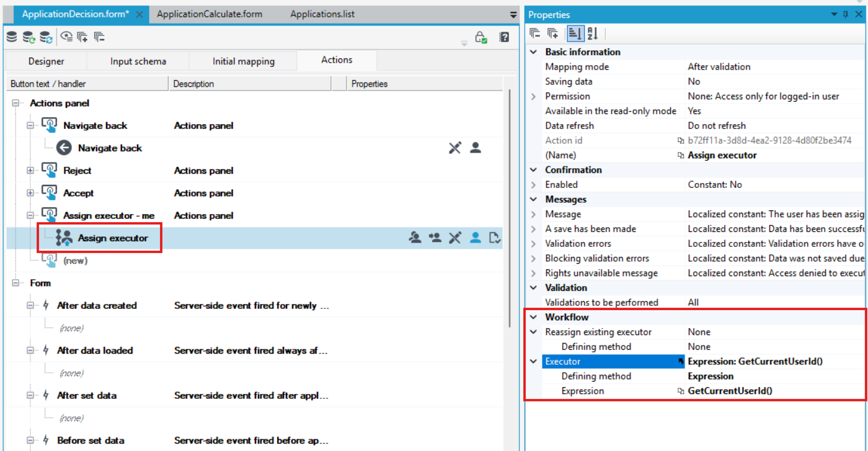The width and height of the screenshot is (868, 451).
Task: Click the first database icon in form toolbar
Action: coord(12,37)
